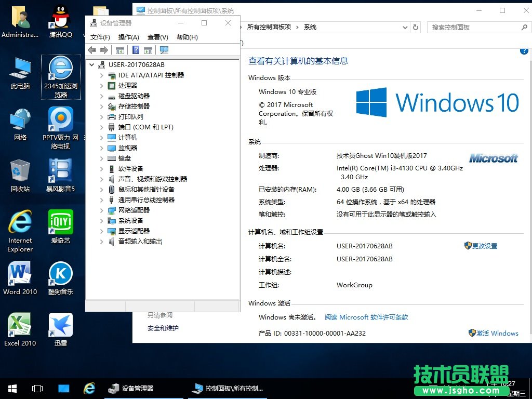
Task: Select the 计算机 device category
Action: (x=128, y=137)
